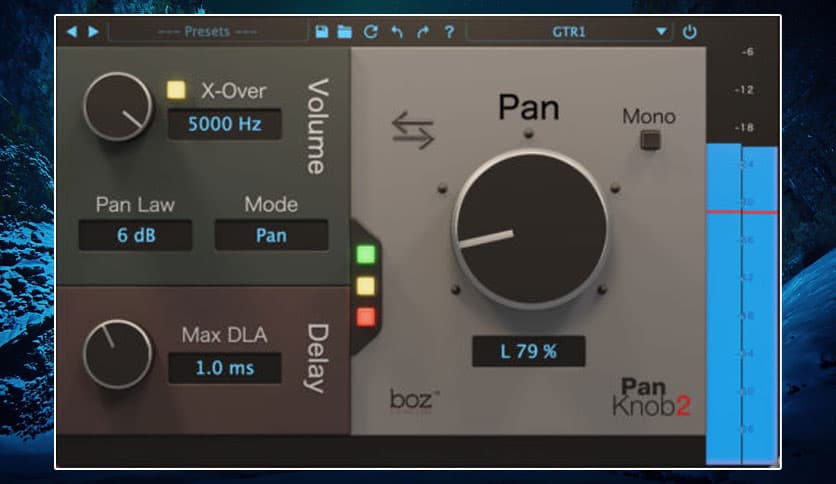Image resolution: width=836 pixels, height=484 pixels.
Task: Click the -6 meter scale mark
Action: coord(747,52)
